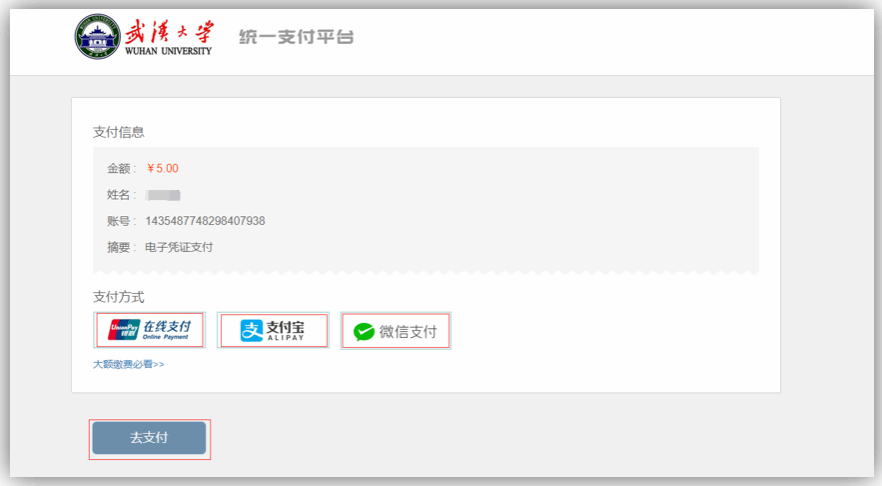The height and width of the screenshot is (486, 882).
Task: Click the red Wuhan University calligraphy logo
Action: pos(169,32)
